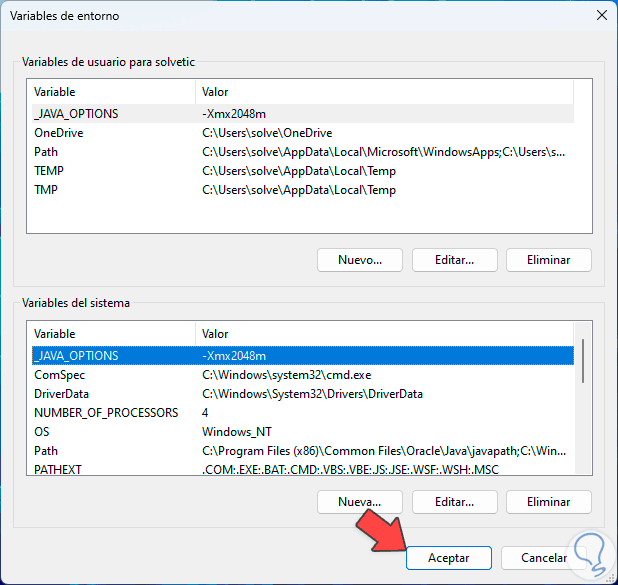Click Eliminar for user variables

549,260
